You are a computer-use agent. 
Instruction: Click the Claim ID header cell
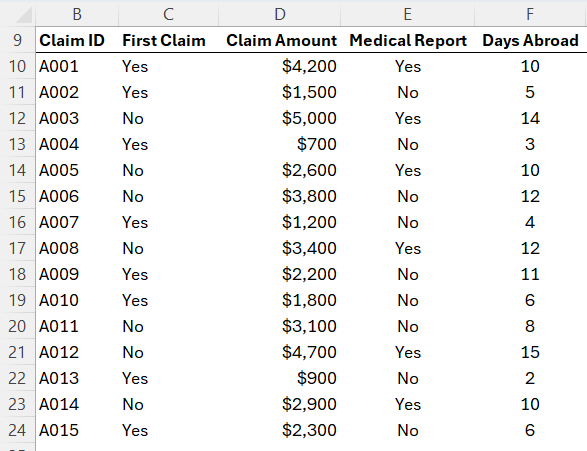coord(77,40)
